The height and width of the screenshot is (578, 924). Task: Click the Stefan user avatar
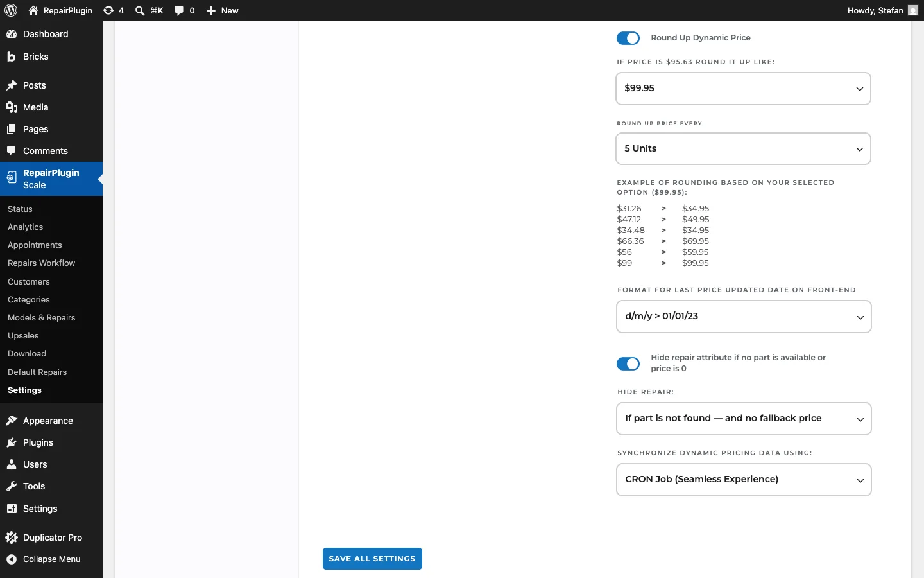click(x=913, y=10)
